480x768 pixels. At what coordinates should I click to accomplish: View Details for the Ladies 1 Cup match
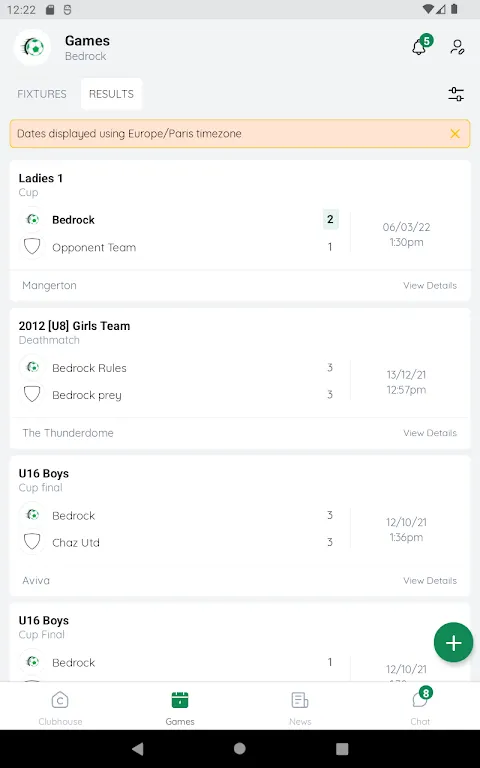pos(430,286)
